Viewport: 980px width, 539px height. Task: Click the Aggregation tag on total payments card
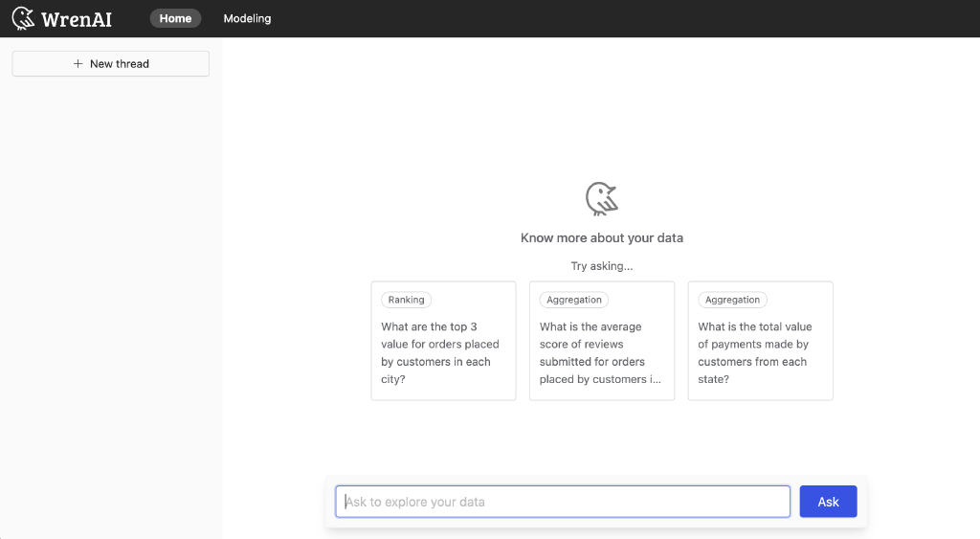point(732,300)
